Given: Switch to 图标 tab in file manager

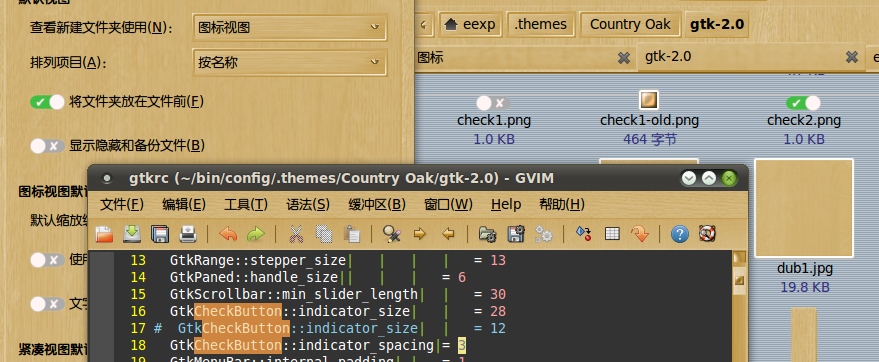Looking at the screenshot, I should [x=525, y=57].
